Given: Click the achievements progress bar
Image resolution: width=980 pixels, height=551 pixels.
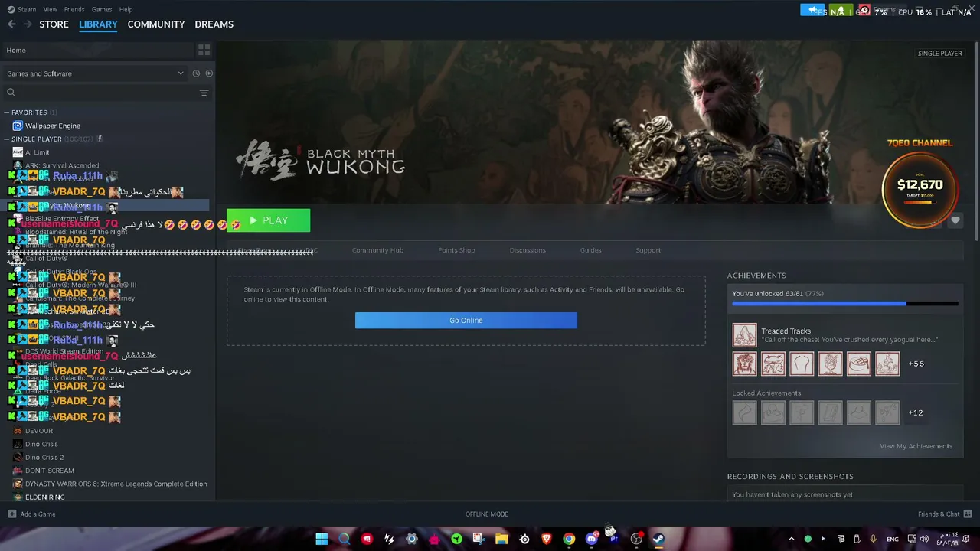Looking at the screenshot, I should tap(845, 304).
